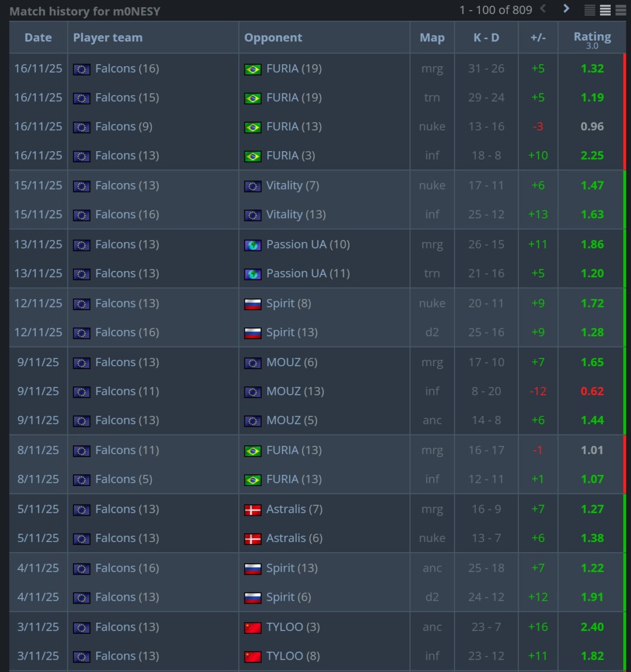The width and height of the screenshot is (631, 672).
Task: Click the EU flag next to MOUZ (6)
Action: tap(253, 363)
